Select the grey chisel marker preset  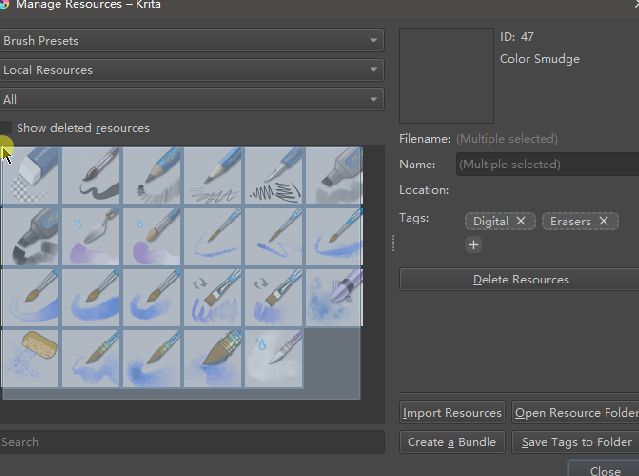click(x=334, y=175)
